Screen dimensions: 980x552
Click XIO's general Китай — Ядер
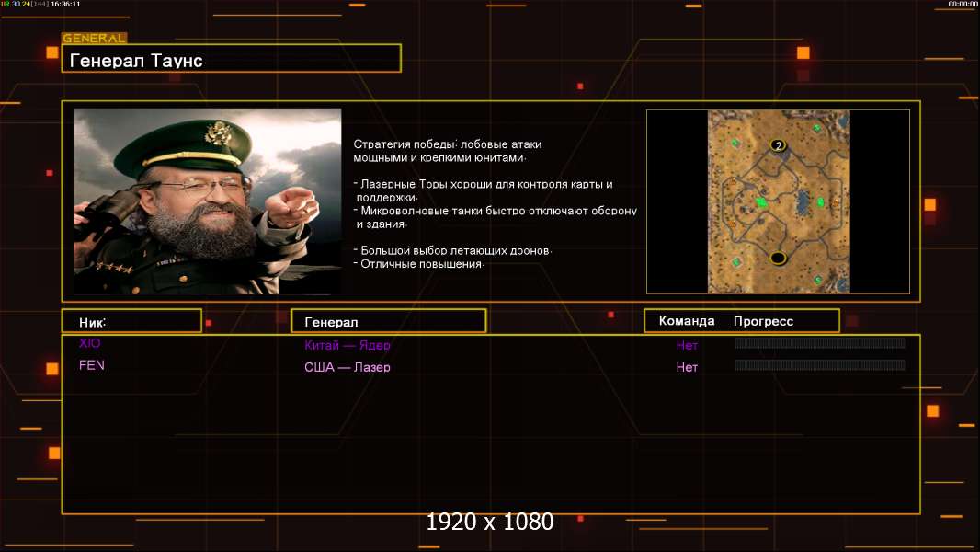click(348, 346)
